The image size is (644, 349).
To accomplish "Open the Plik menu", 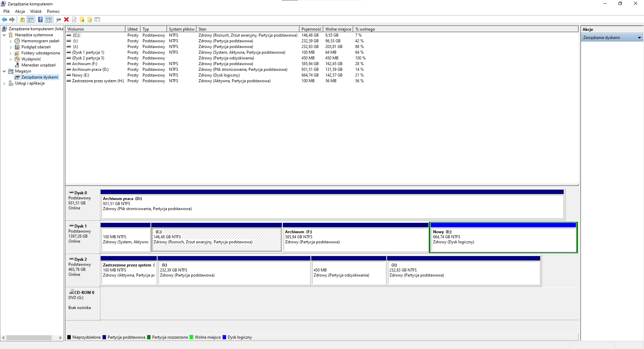I will point(7,11).
